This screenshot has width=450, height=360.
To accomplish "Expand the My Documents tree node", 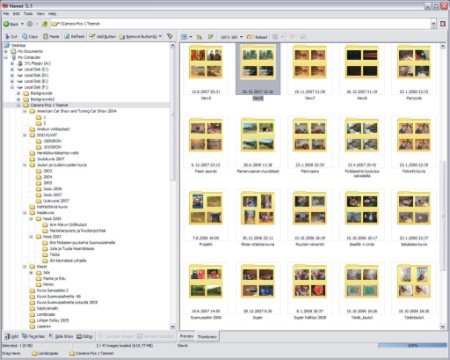I will point(6,51).
